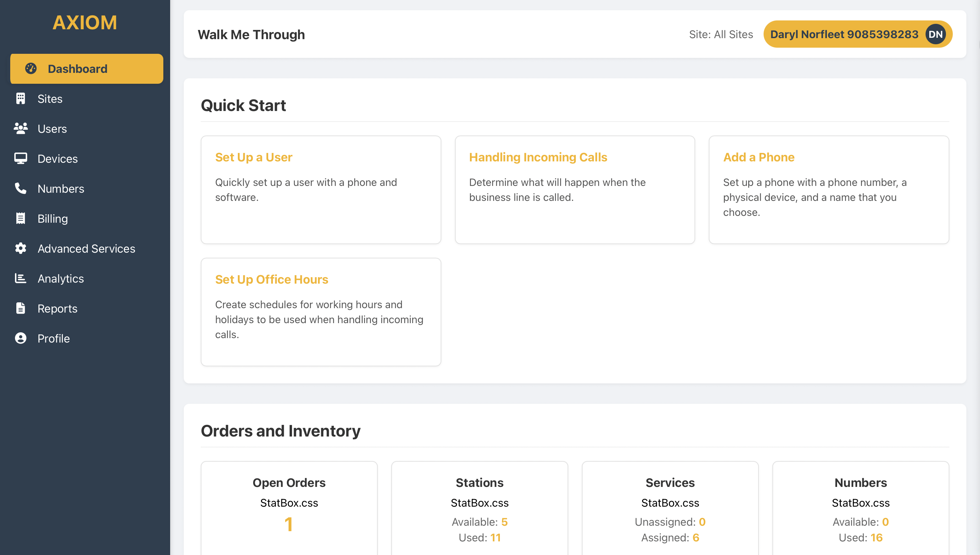This screenshot has height=555, width=980.
Task: Click the Open Orders count 1
Action: click(x=289, y=524)
